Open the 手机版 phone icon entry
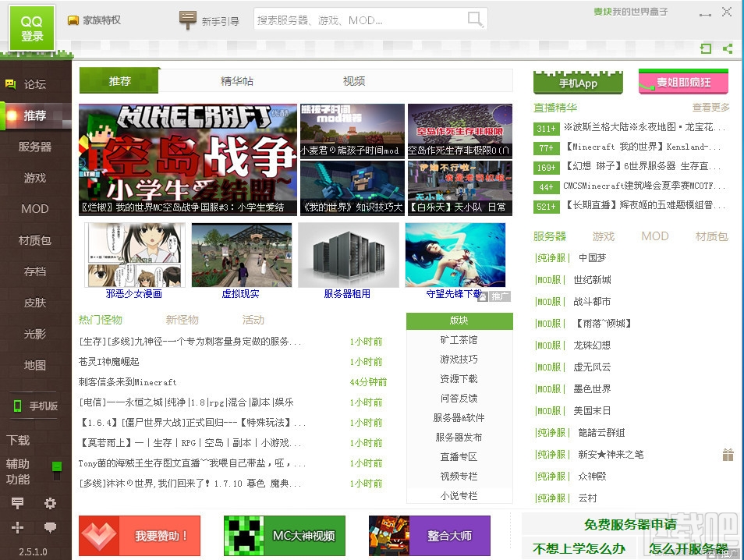This screenshot has width=744, height=560. click(36, 406)
